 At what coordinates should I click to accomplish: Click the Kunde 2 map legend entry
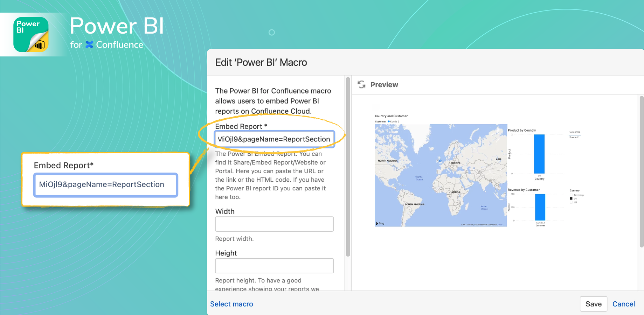393,121
